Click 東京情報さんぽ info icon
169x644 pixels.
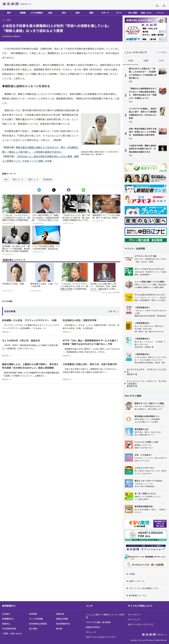click(129, 432)
